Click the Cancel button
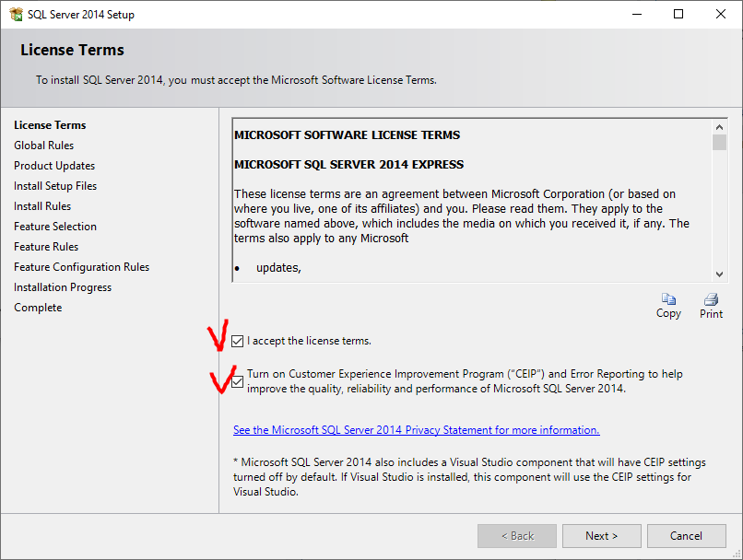 click(x=686, y=536)
